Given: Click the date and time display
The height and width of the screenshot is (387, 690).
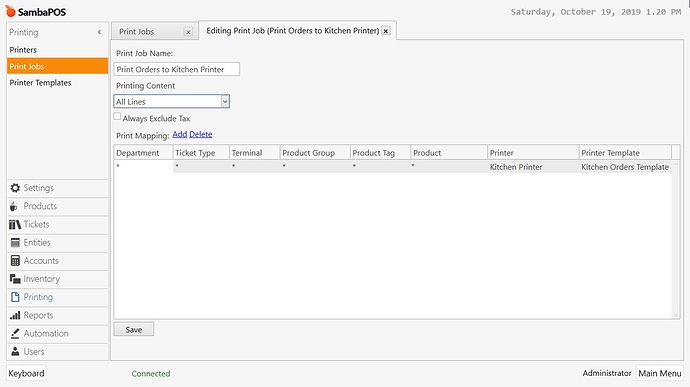Looking at the screenshot, I should [x=596, y=12].
